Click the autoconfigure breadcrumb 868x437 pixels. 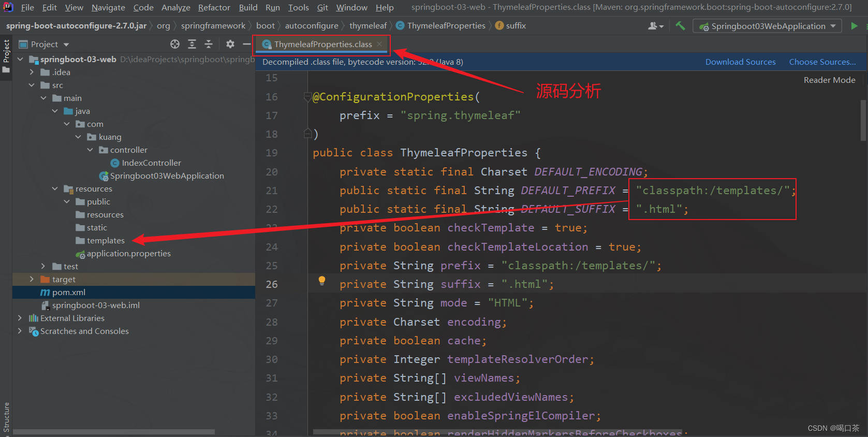(x=312, y=25)
